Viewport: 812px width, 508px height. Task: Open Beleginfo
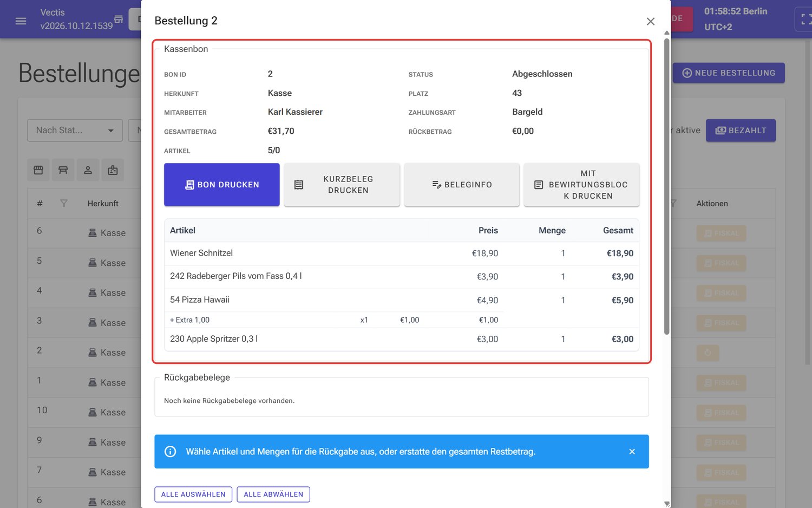[462, 185]
